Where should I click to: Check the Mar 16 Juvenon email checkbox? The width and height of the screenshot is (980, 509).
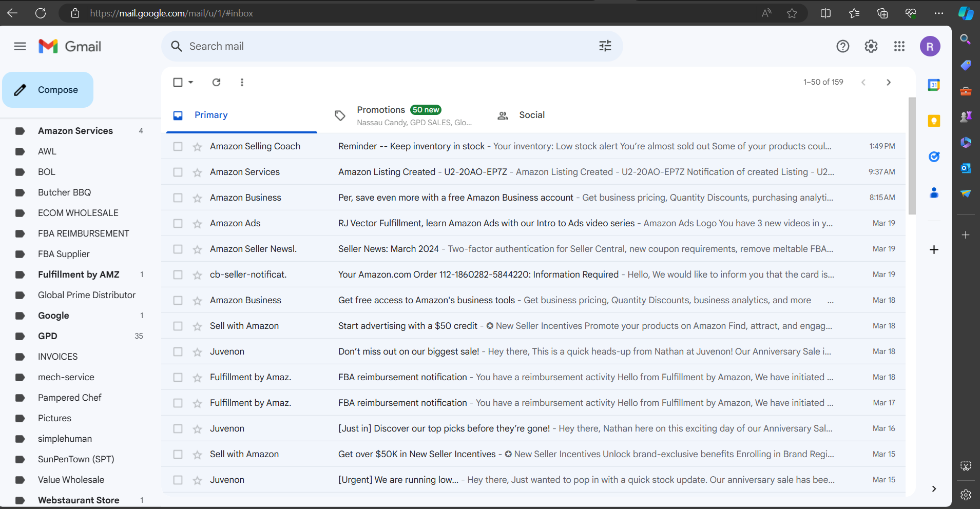[178, 429]
